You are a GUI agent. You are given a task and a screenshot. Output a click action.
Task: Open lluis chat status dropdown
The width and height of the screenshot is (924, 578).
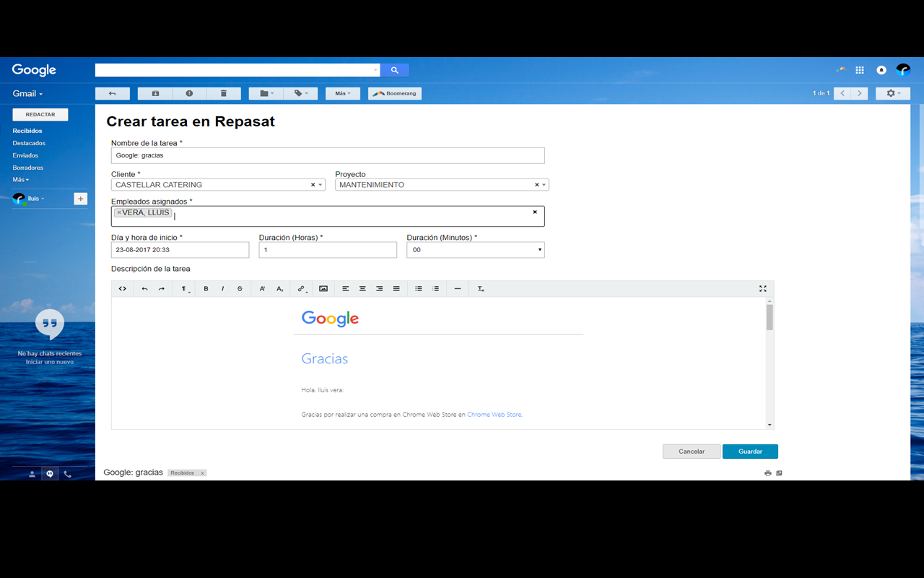tap(35, 199)
